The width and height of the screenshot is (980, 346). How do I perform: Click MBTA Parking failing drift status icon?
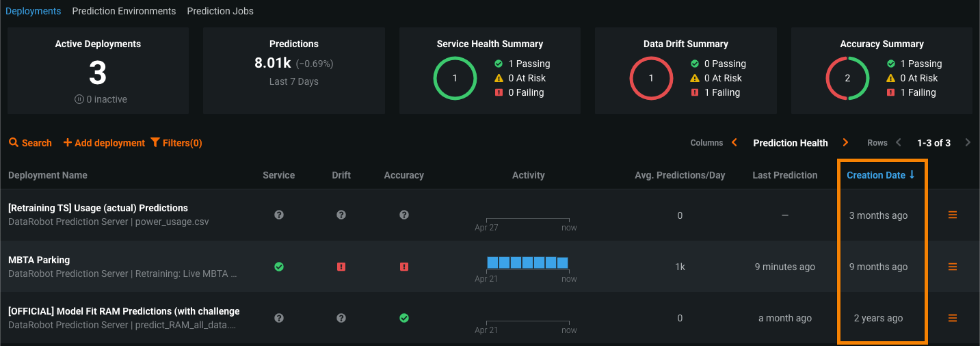click(341, 267)
